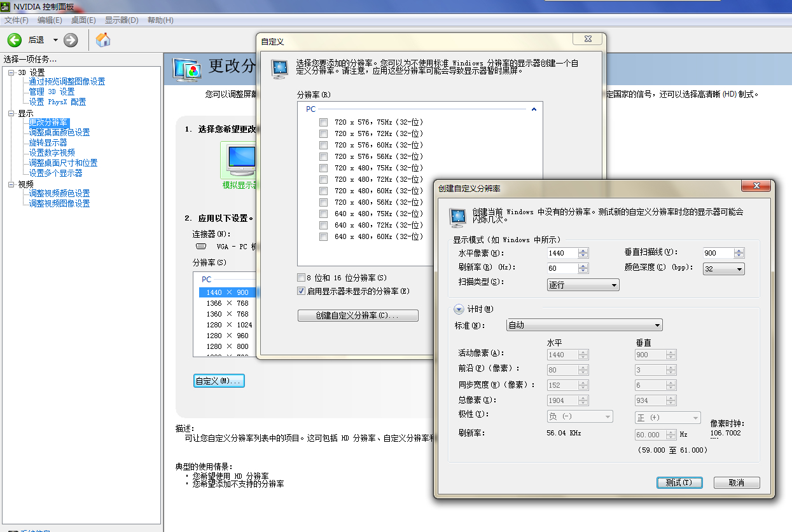Open the NVIDIA logo icon in title bar
792x532 pixels.
coord(6,7)
